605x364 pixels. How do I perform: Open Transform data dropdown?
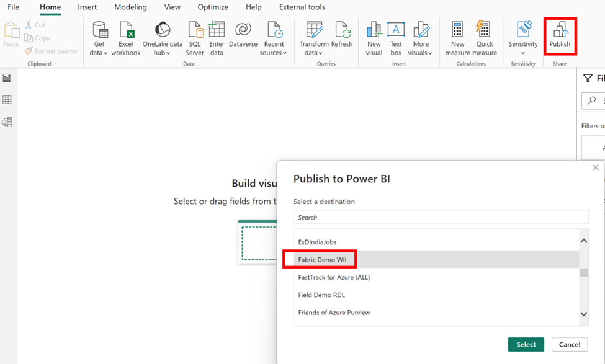click(x=314, y=38)
